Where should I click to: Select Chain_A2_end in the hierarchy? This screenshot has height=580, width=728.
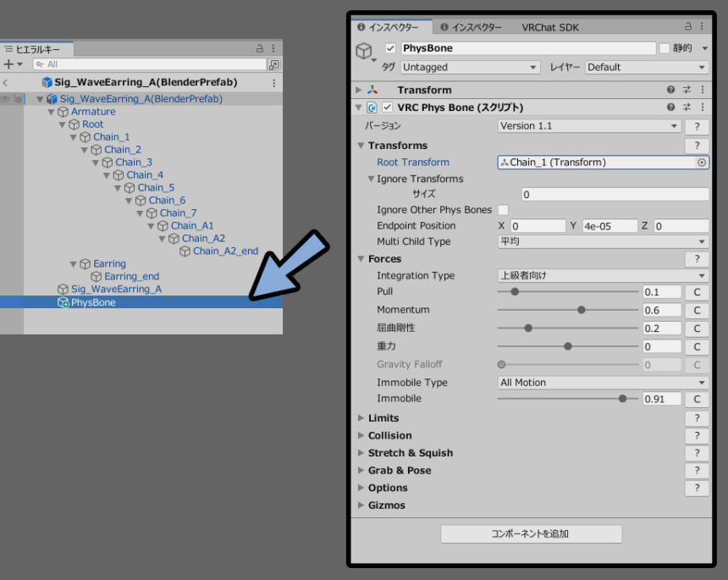(225, 251)
